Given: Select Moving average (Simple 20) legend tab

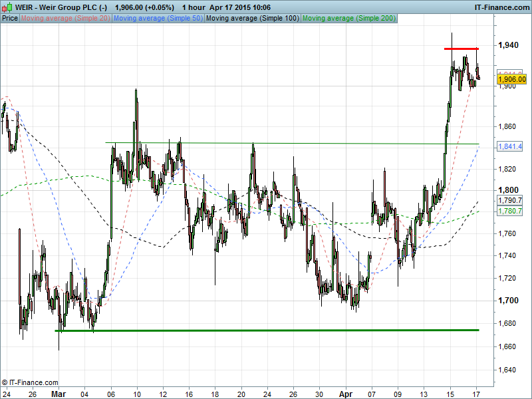Looking at the screenshot, I should [x=66, y=19].
